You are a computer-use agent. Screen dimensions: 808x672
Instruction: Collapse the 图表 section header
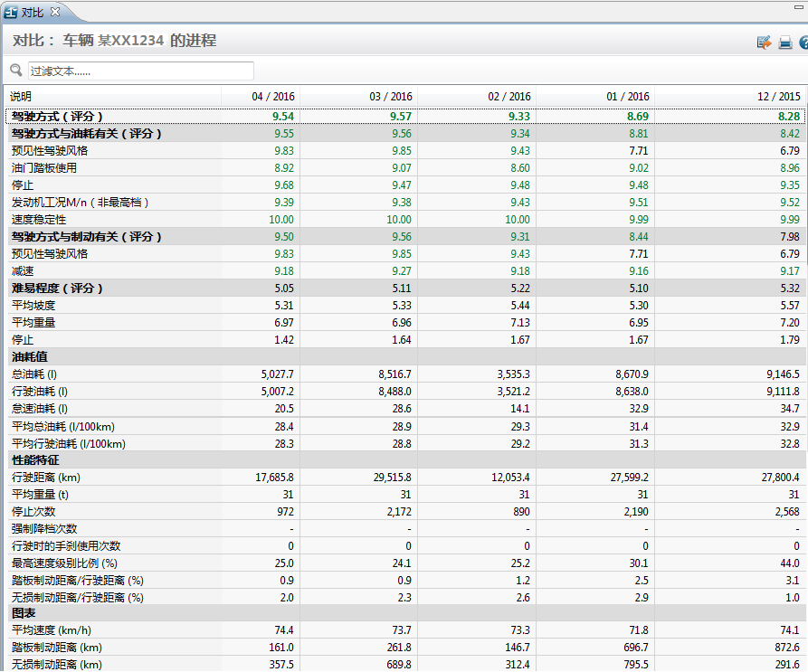[23, 615]
